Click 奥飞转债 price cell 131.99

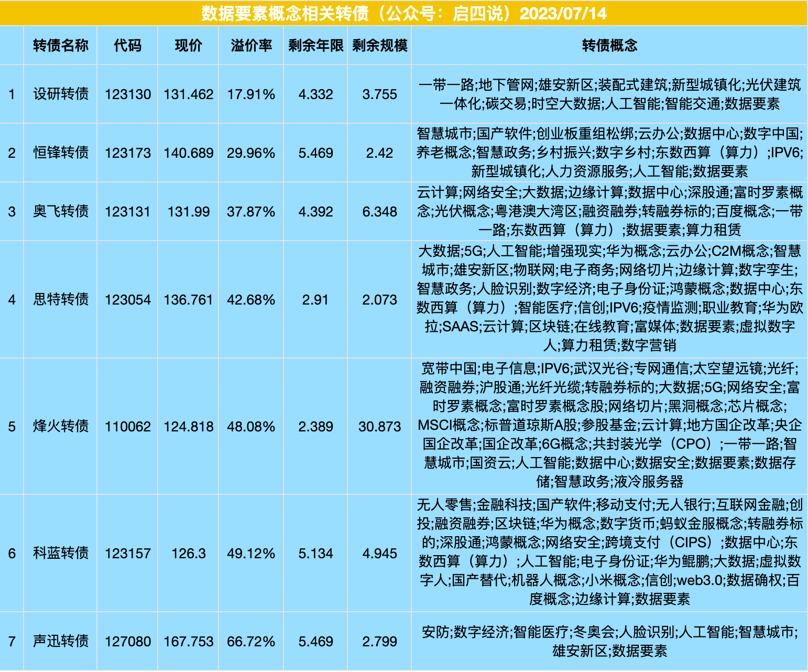pyautogui.click(x=188, y=212)
